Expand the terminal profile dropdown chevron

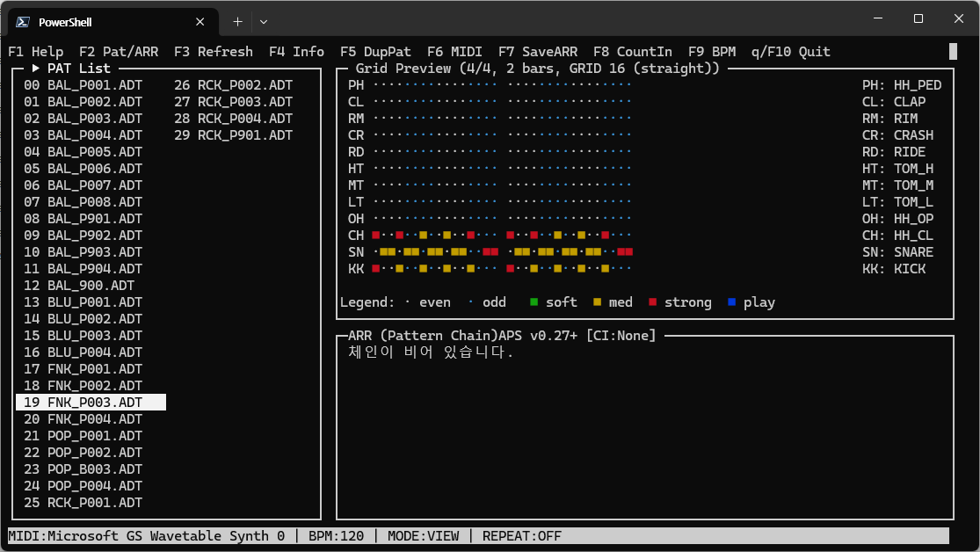click(x=264, y=22)
